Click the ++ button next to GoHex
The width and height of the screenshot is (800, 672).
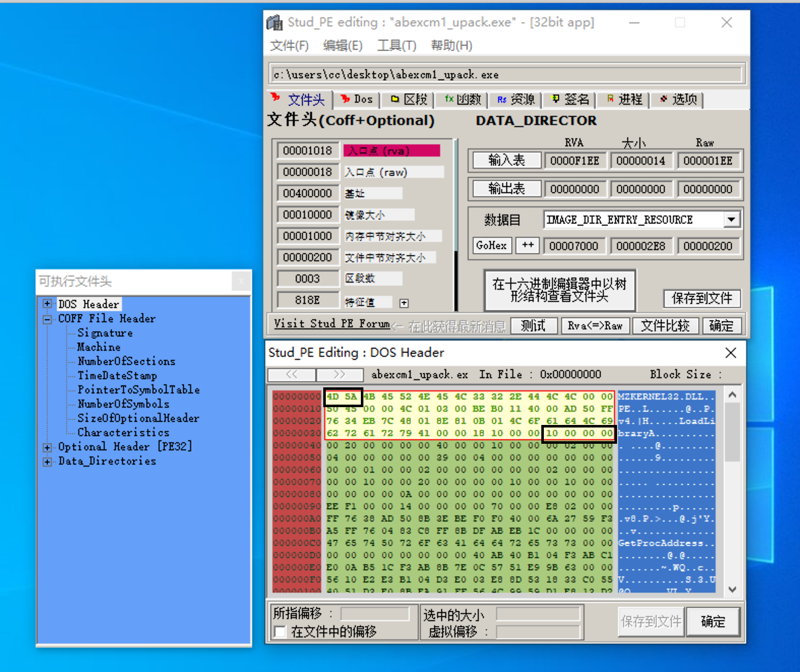[528, 246]
